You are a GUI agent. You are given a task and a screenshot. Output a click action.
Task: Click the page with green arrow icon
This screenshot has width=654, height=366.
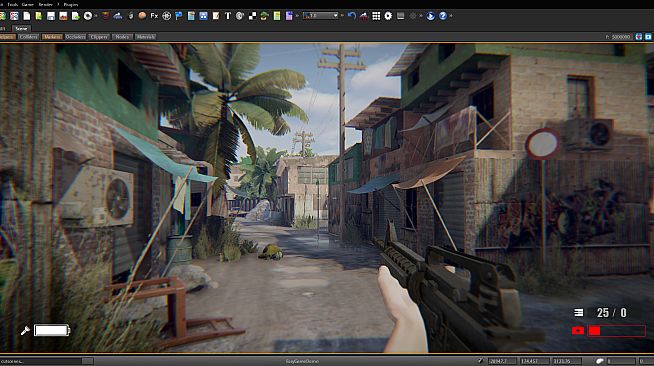coord(75,16)
